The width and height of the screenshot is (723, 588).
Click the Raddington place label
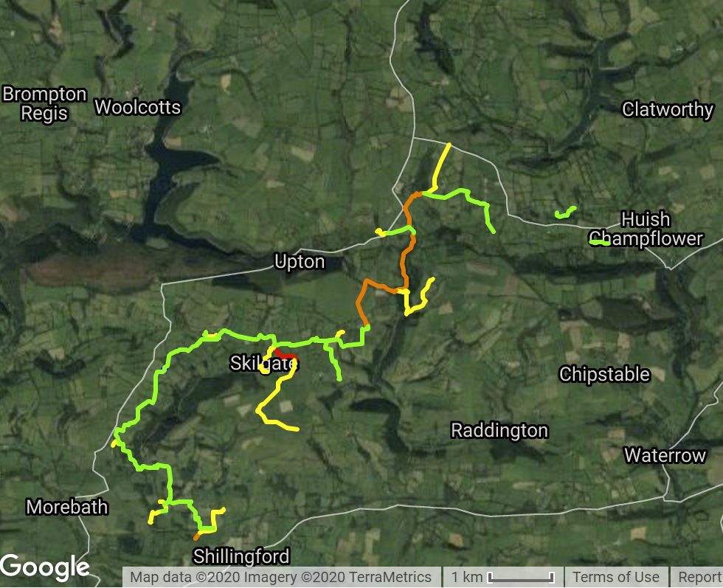click(x=499, y=431)
